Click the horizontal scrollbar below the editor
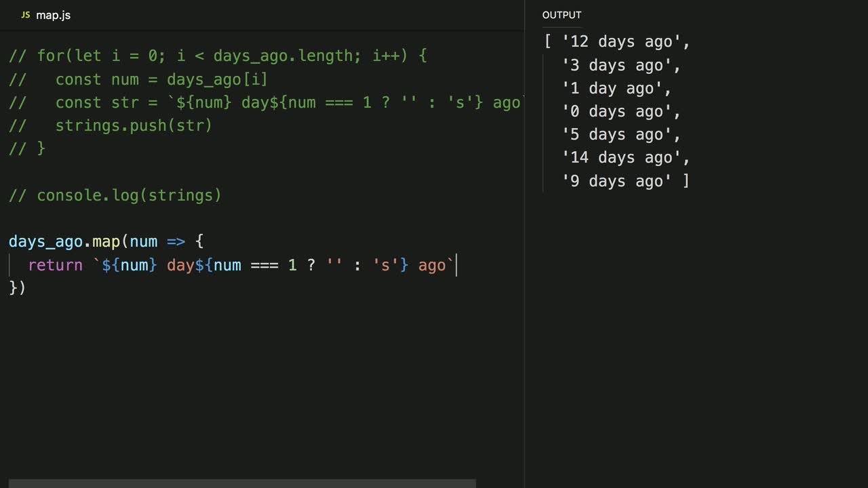868x488 pixels. click(x=241, y=483)
